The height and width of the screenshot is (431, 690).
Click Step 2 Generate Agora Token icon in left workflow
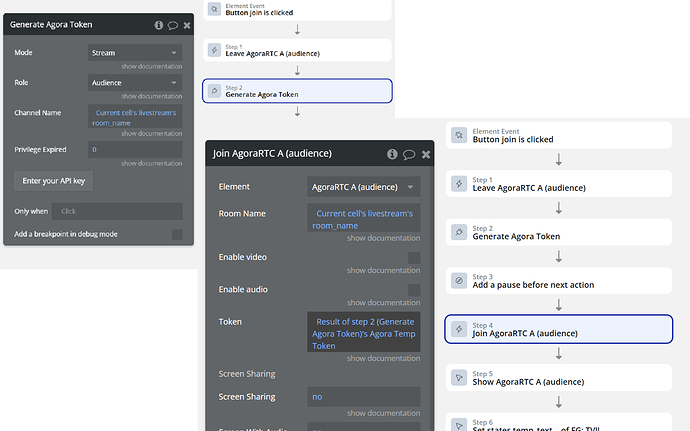point(214,91)
